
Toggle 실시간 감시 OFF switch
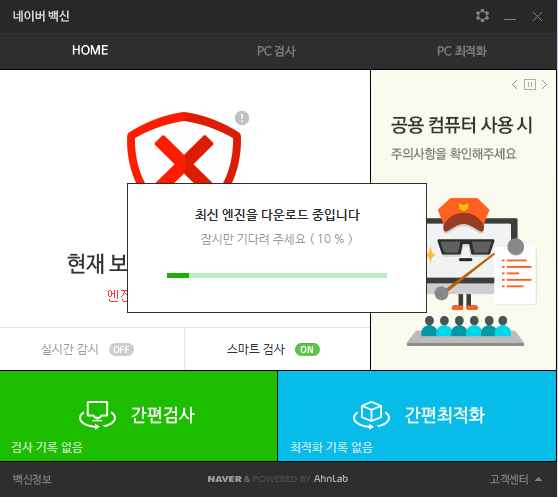[121, 349]
